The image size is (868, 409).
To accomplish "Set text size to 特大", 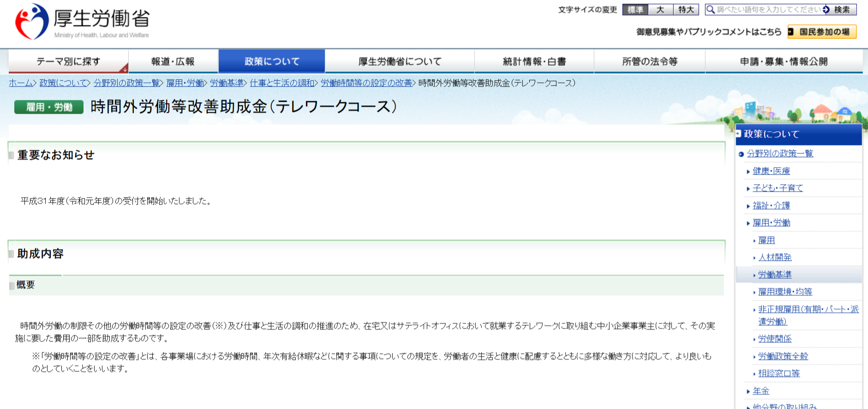I will 686,10.
